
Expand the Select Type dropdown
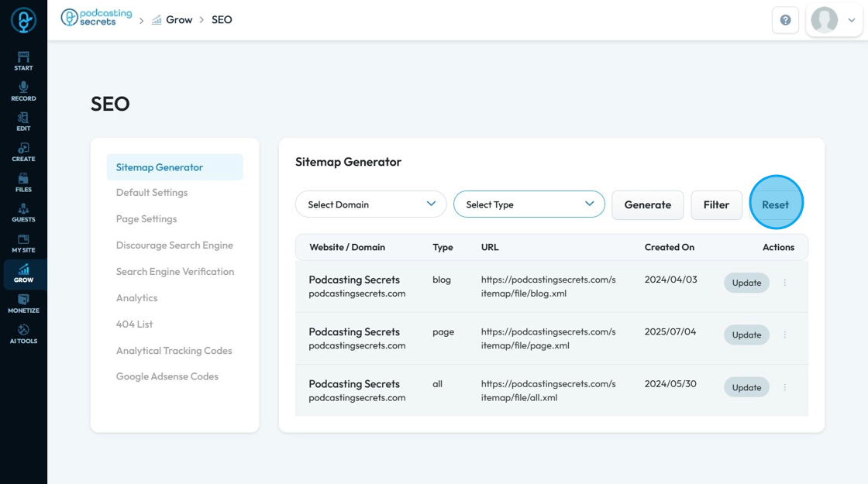coord(529,204)
